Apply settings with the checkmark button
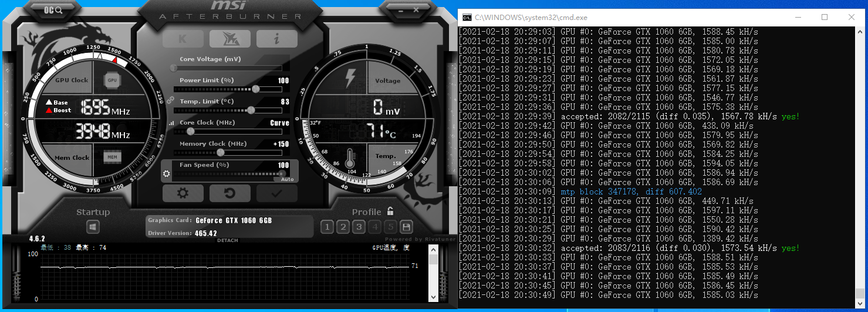This screenshot has width=868, height=312. (x=276, y=193)
